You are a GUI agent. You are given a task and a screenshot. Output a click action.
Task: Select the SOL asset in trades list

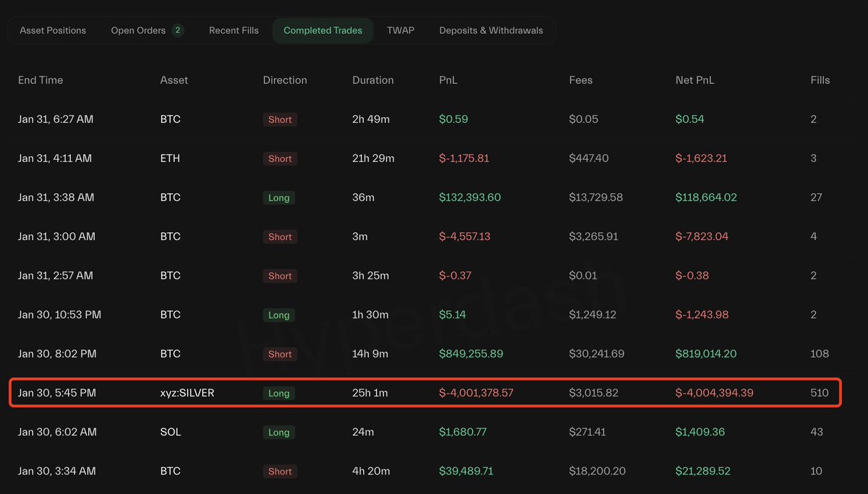[171, 433]
